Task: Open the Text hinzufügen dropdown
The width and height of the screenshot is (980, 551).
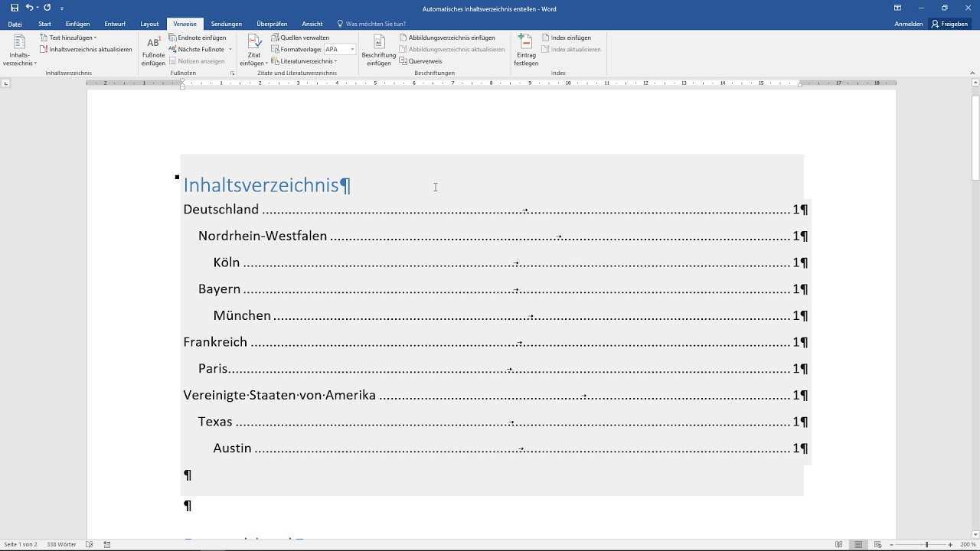Action: (x=69, y=37)
